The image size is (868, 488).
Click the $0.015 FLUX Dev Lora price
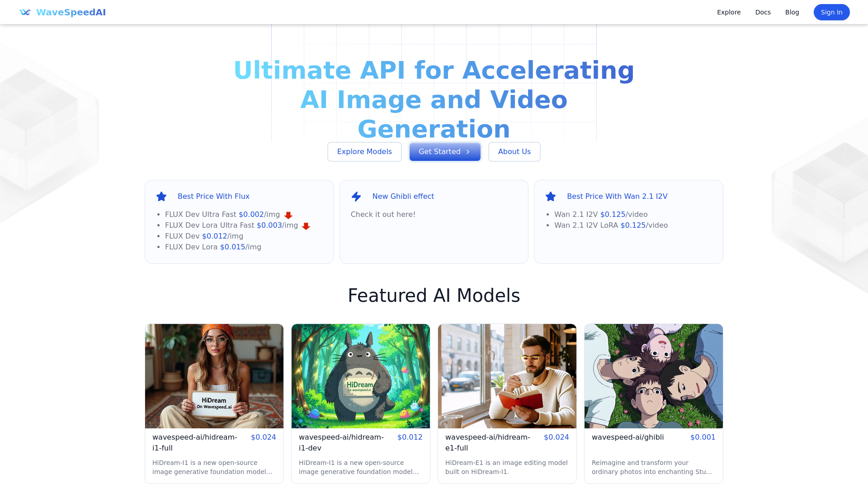pos(233,247)
